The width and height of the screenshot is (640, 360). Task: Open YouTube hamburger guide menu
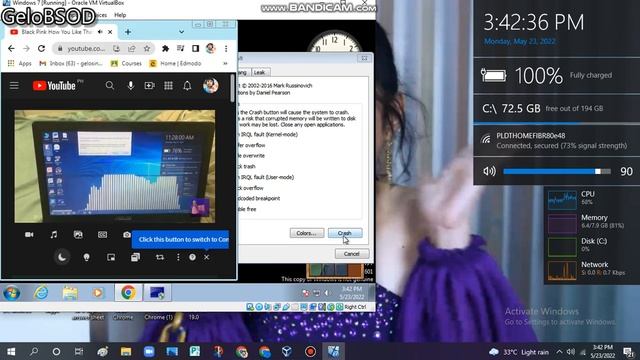(14, 86)
